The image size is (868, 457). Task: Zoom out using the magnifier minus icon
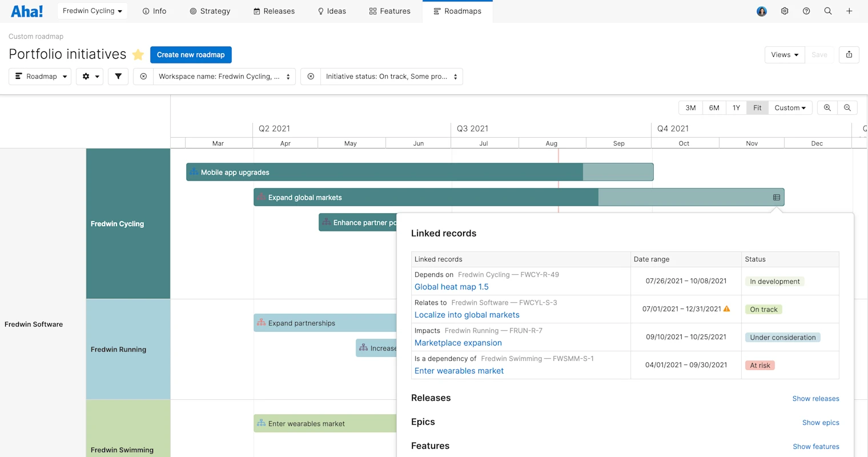pos(847,107)
